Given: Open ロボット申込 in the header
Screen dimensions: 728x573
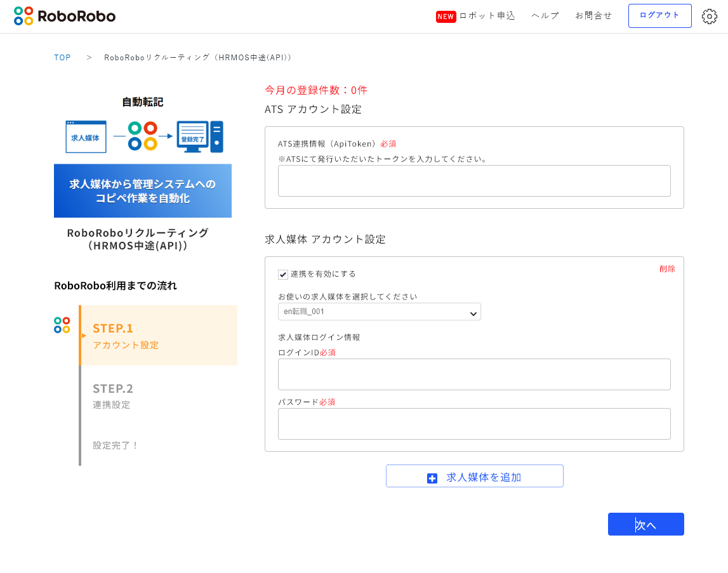Looking at the screenshot, I should pyautogui.click(x=487, y=16).
